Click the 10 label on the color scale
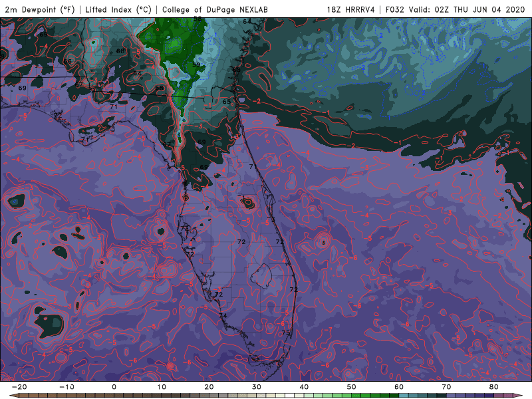 (x=162, y=387)
